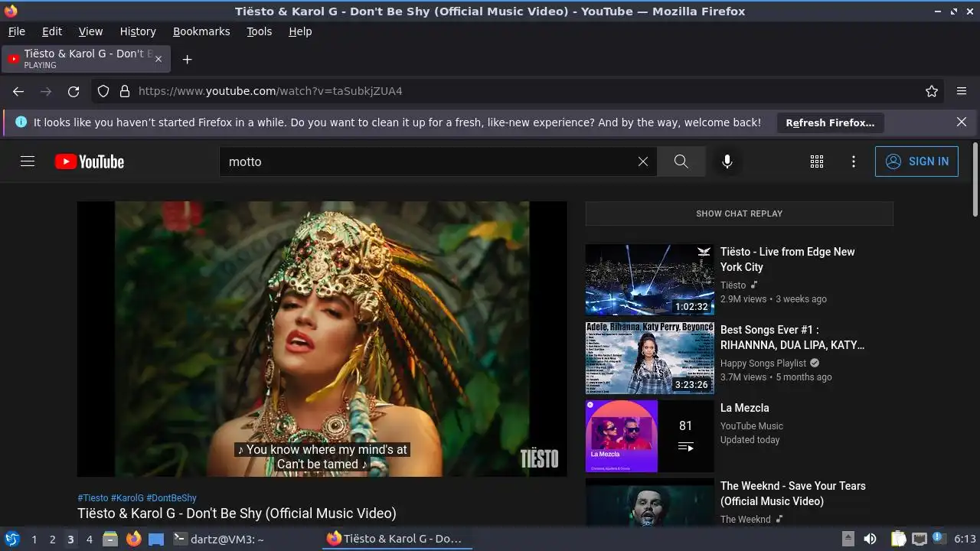Viewport: 980px width, 551px height.
Task: Click the tracking protection shield icon
Action: point(103,91)
